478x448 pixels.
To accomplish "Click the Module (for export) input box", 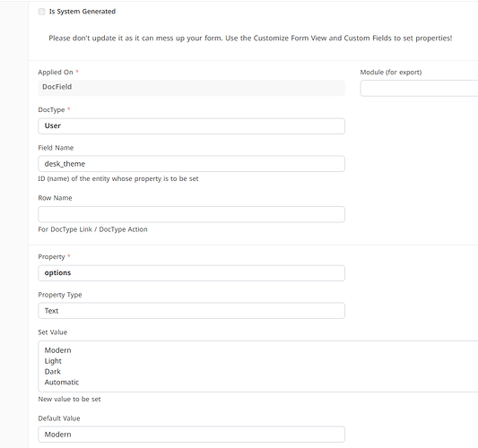I will [419, 89].
